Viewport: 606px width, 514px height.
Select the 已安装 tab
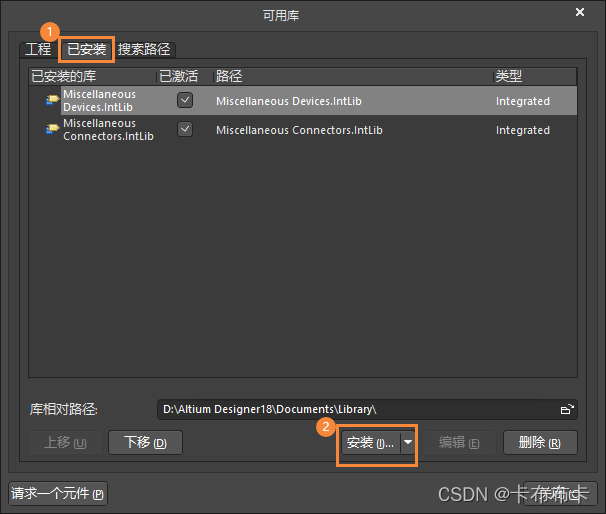click(86, 49)
